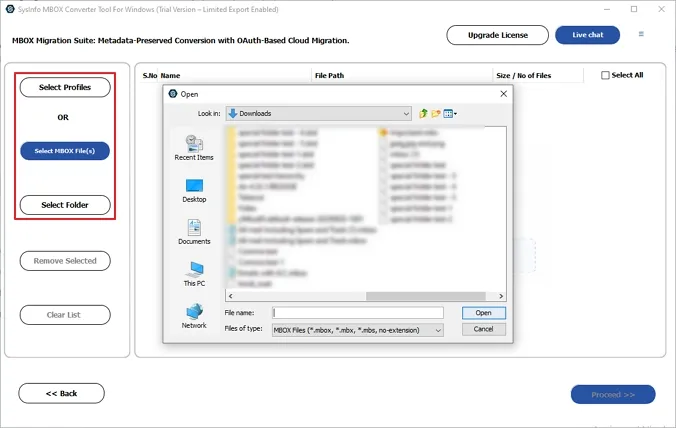Click the scroll right arrow in file list
This screenshot has width=676, height=428.
[501, 296]
